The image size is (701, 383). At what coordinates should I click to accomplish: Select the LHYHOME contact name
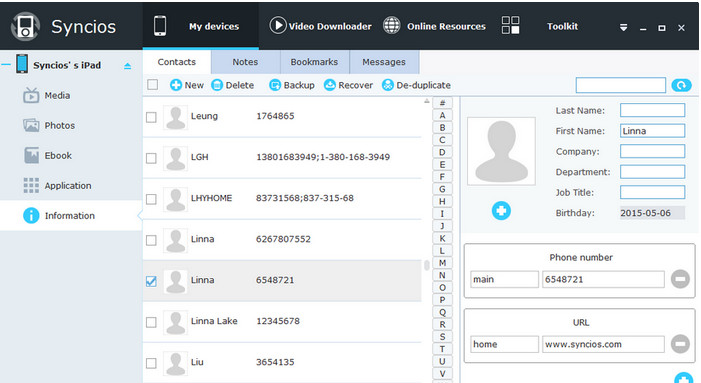point(211,198)
